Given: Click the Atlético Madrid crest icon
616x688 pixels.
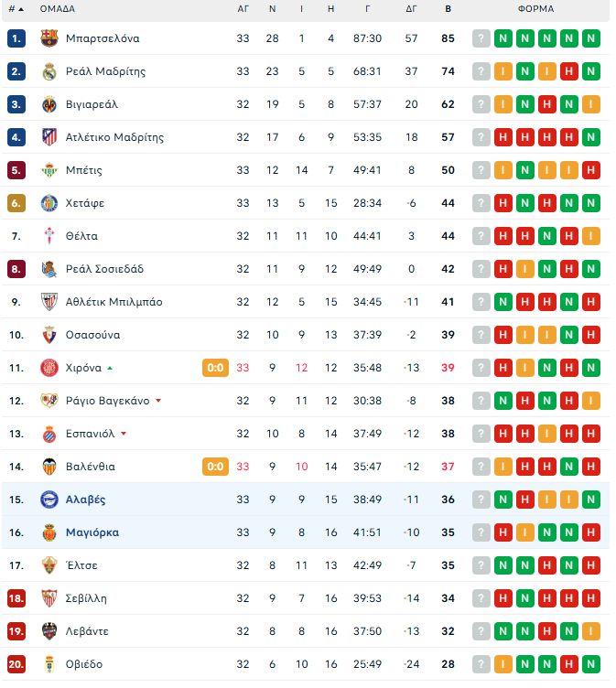Looking at the screenshot, I should coord(49,137).
